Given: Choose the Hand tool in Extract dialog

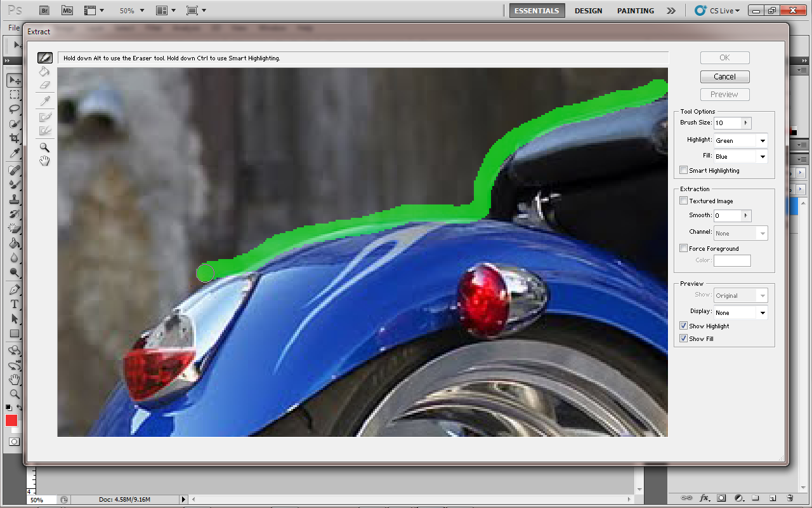Looking at the screenshot, I should [x=44, y=161].
